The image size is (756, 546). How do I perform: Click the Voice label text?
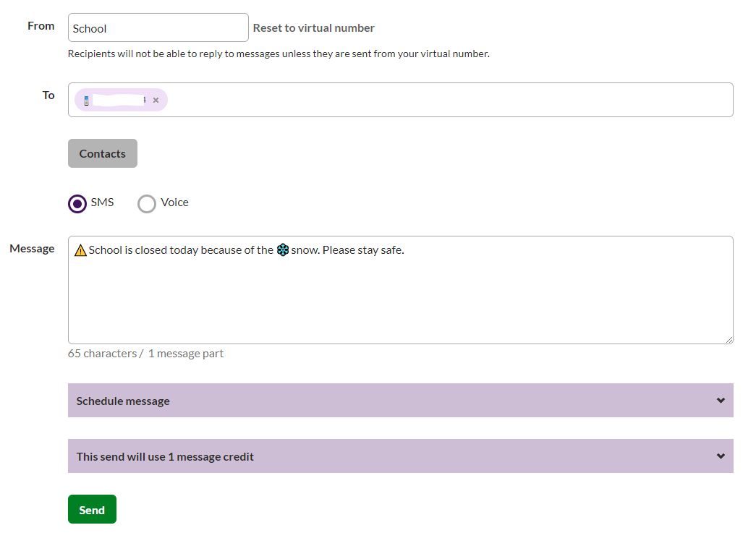[x=174, y=202]
